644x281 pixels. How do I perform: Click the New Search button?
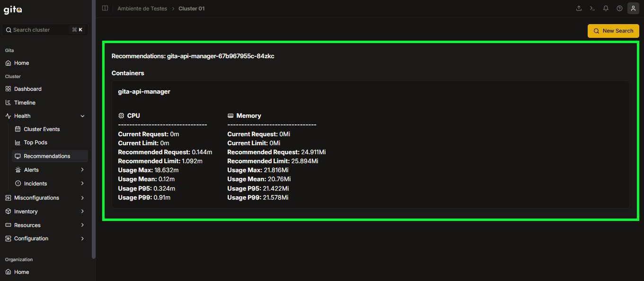(613, 31)
